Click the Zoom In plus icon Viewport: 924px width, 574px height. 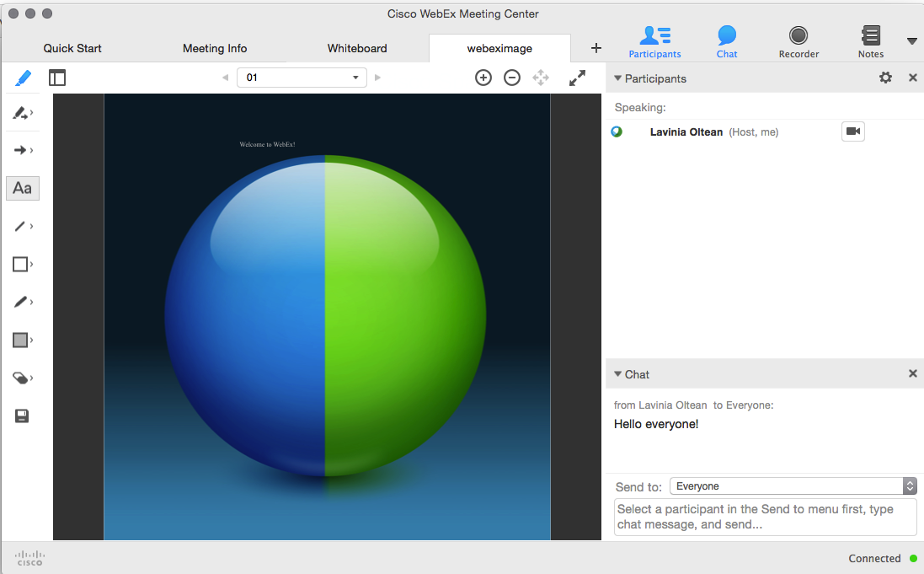483,78
